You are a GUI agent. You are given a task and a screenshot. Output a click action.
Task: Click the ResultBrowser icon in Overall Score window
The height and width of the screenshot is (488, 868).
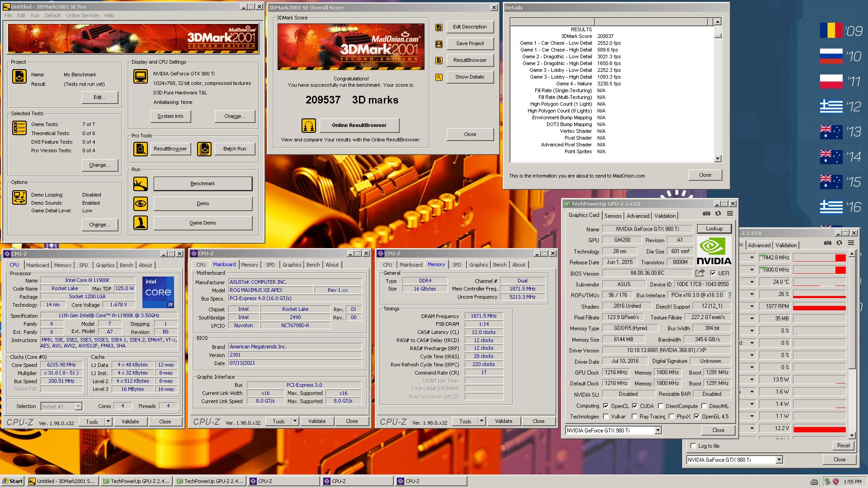pos(439,61)
